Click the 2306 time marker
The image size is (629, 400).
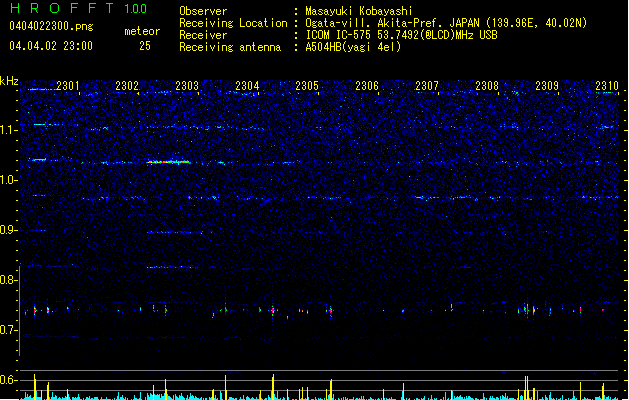367,86
